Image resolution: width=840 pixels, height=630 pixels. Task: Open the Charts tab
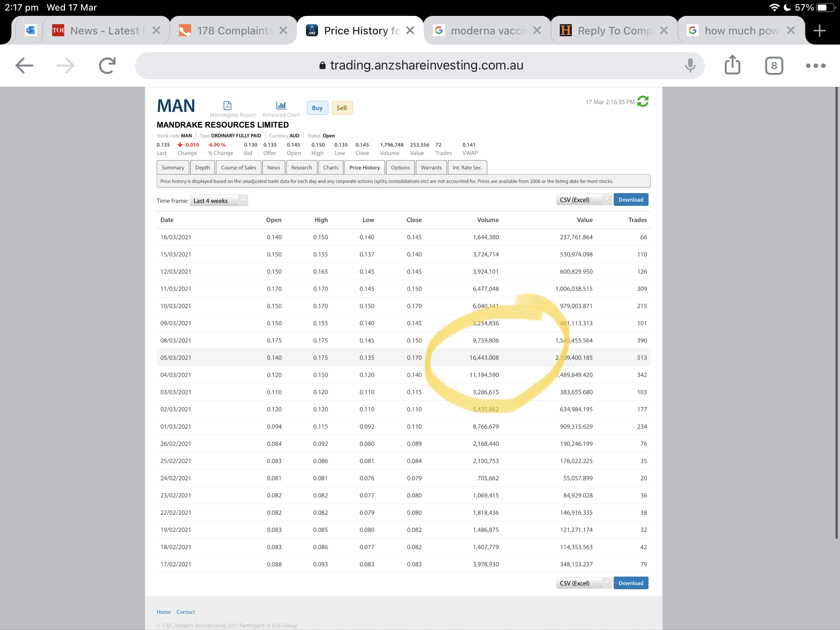[x=331, y=167]
